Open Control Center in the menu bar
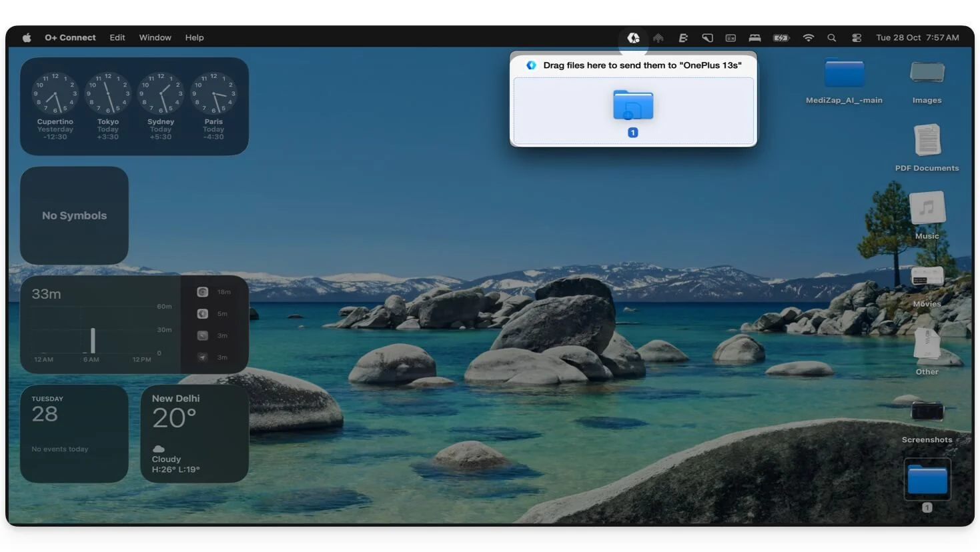Screen dimensions: 980x552 click(857, 38)
